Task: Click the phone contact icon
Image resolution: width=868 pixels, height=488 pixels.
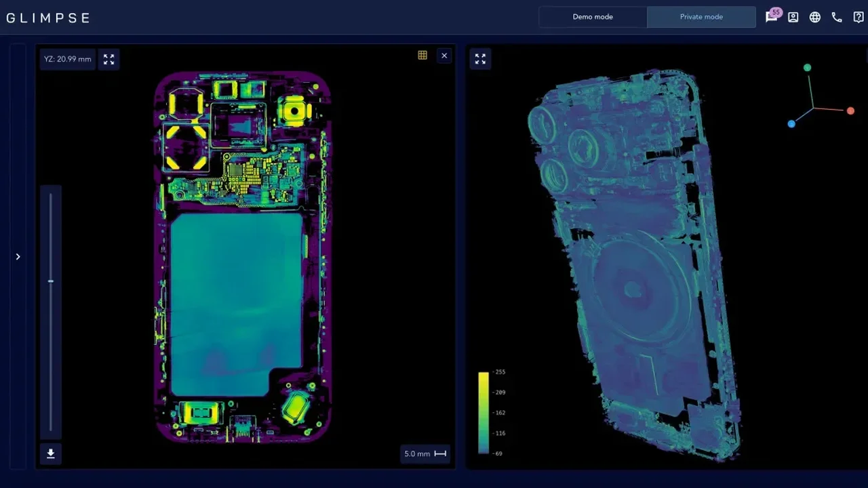Action: click(x=837, y=17)
